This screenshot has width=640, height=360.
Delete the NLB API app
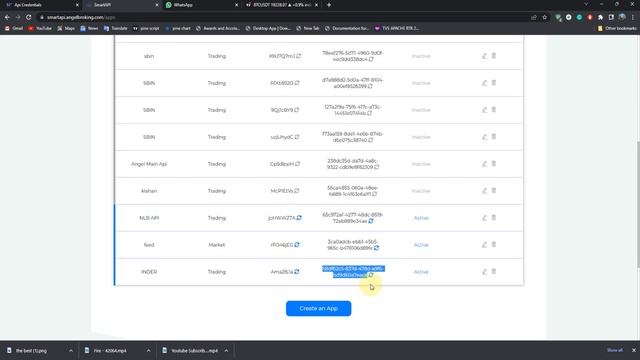(x=494, y=218)
